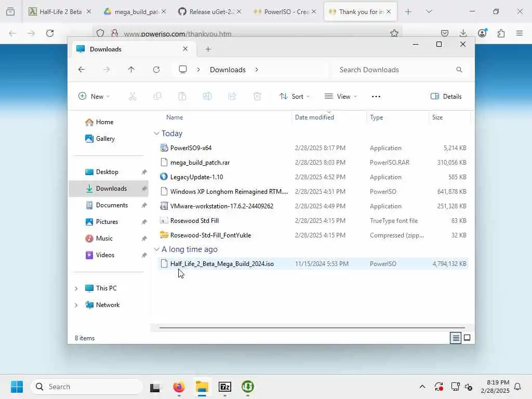Open a new Firefox tab

[x=408, y=11]
